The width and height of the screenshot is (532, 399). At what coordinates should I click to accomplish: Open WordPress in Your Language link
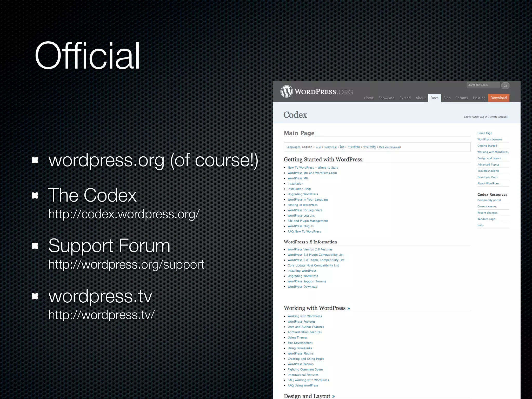click(x=308, y=199)
